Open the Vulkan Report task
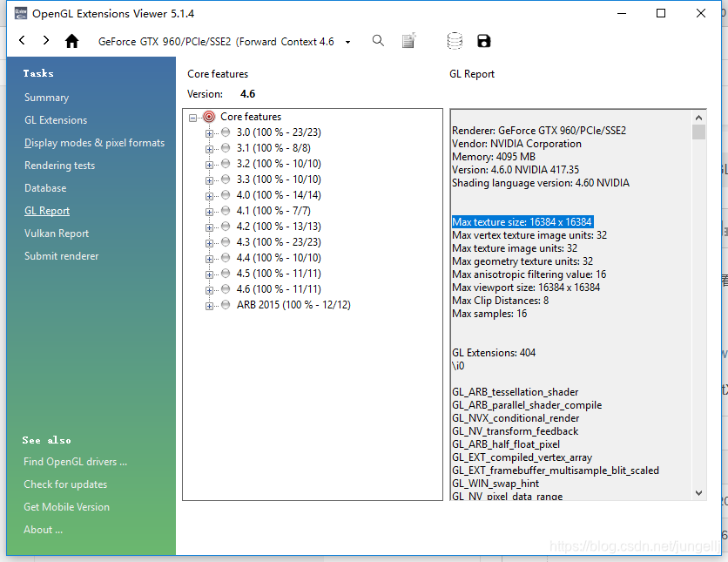 pos(57,234)
